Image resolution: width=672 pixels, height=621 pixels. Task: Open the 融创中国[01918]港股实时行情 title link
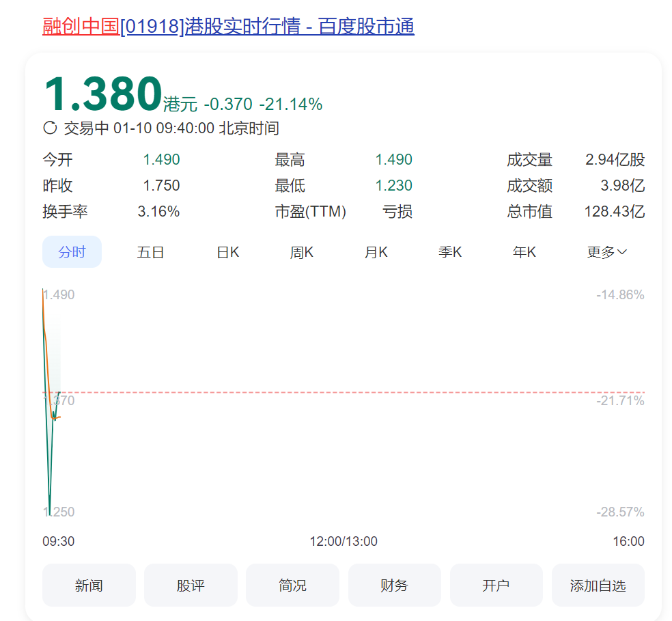click(x=228, y=26)
